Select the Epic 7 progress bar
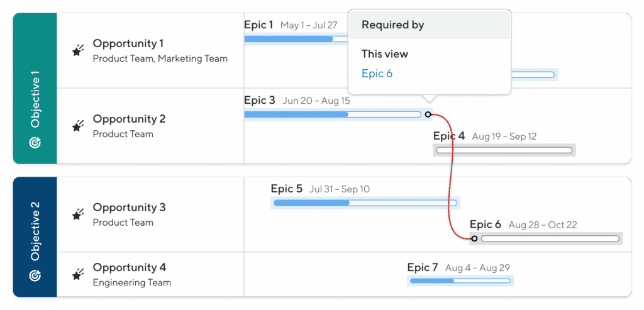 [460, 280]
